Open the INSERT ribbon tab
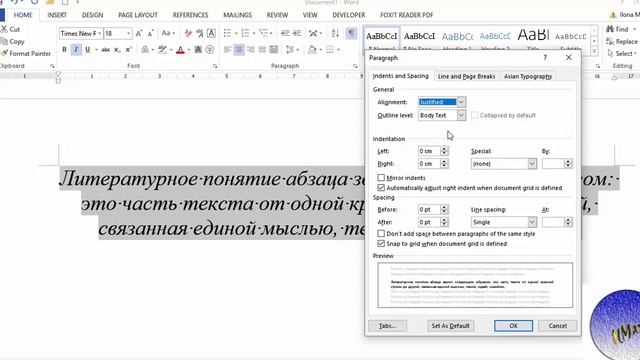 click(57, 15)
